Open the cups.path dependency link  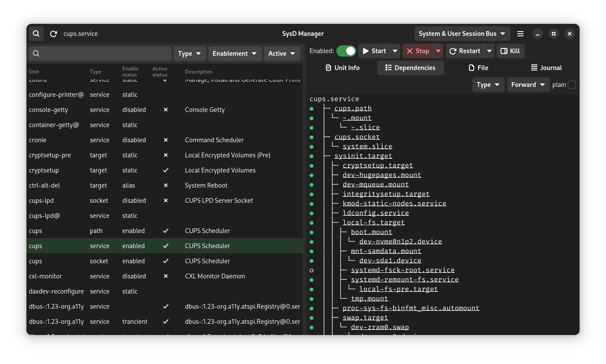[x=353, y=109]
